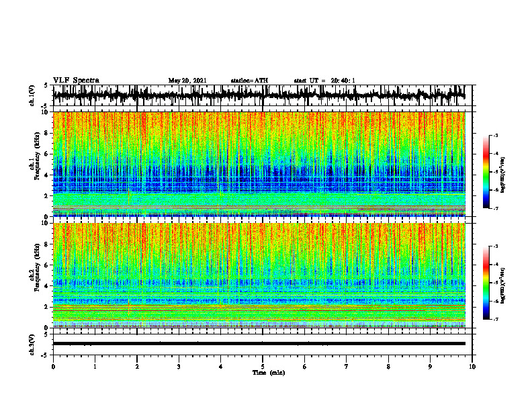Click the "station=ATH" header label

249,81
